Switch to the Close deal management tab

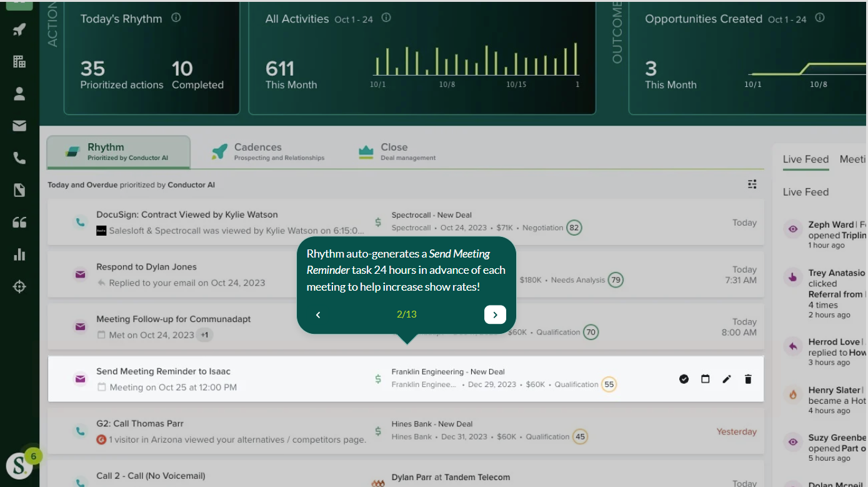point(397,152)
